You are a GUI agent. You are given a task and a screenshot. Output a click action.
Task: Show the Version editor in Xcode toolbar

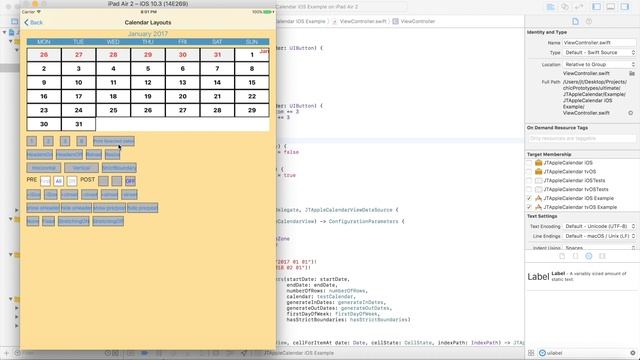pyautogui.click(x=578, y=7)
